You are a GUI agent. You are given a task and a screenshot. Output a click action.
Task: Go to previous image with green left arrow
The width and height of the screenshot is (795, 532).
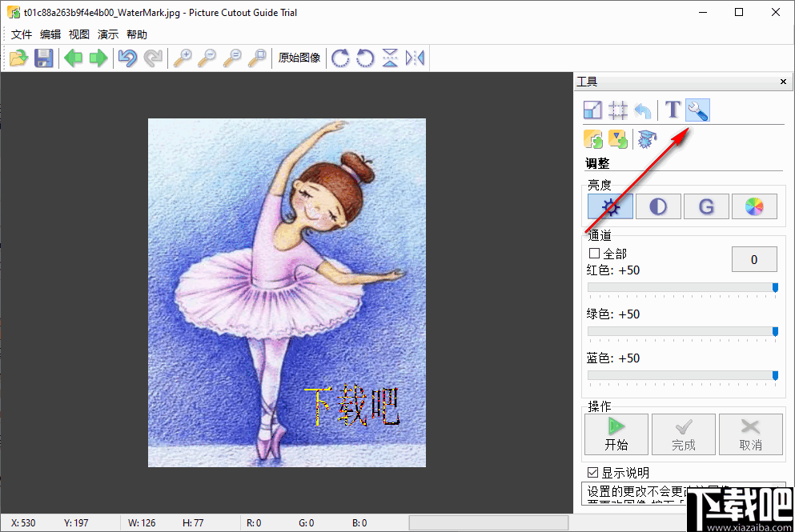(73, 58)
